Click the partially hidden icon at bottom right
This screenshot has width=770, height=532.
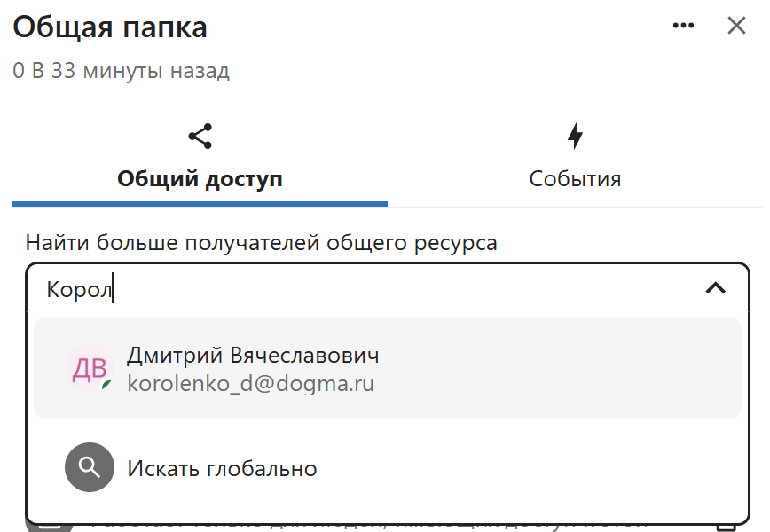727,527
